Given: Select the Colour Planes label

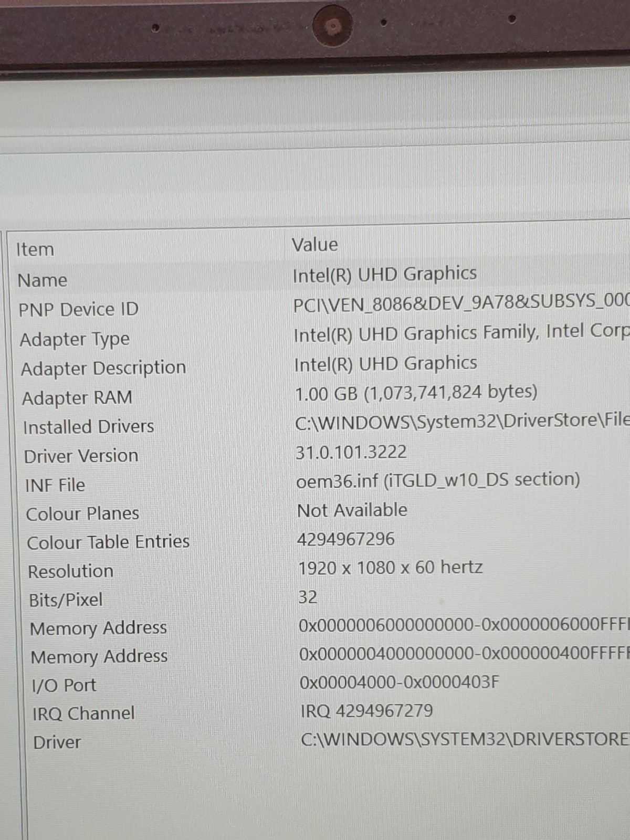Looking at the screenshot, I should point(83,513).
